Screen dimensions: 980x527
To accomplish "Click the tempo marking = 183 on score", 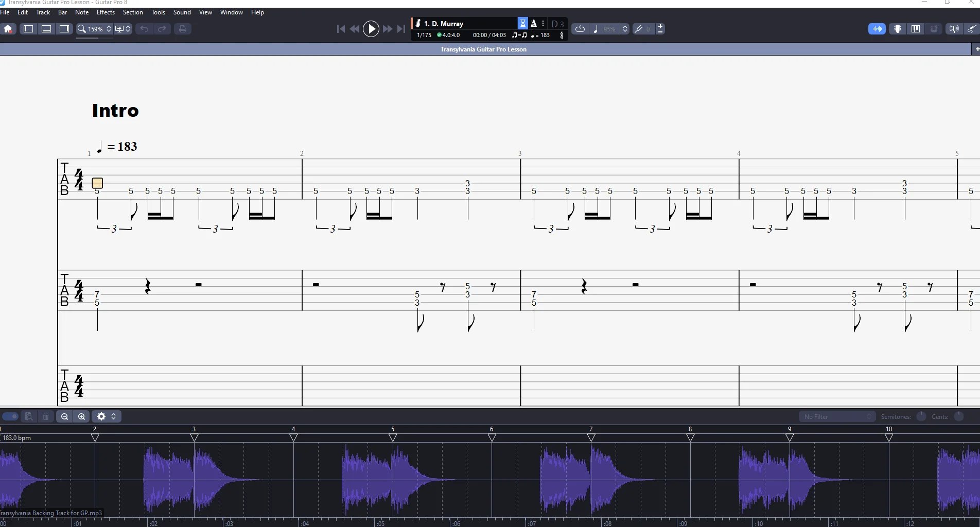I will (117, 147).
